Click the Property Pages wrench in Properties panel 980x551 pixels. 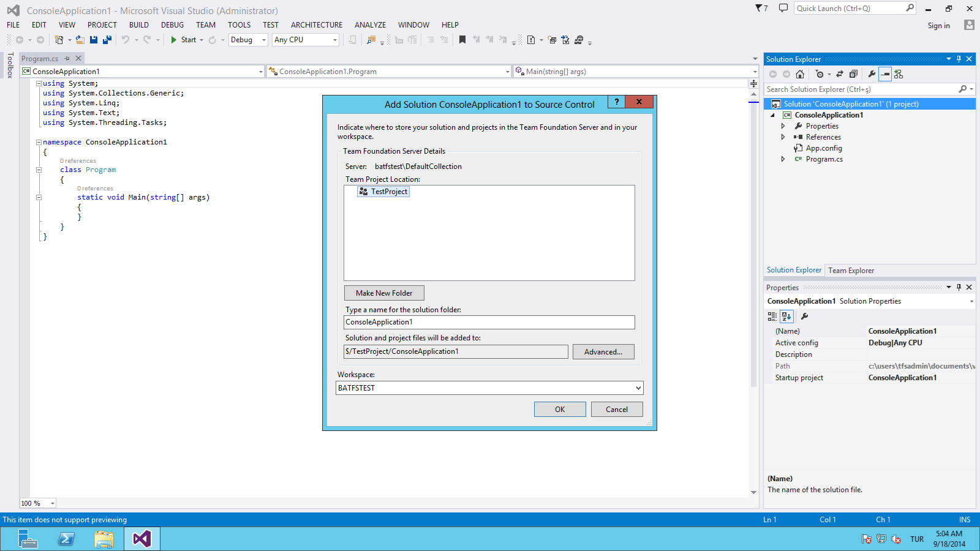805,317
